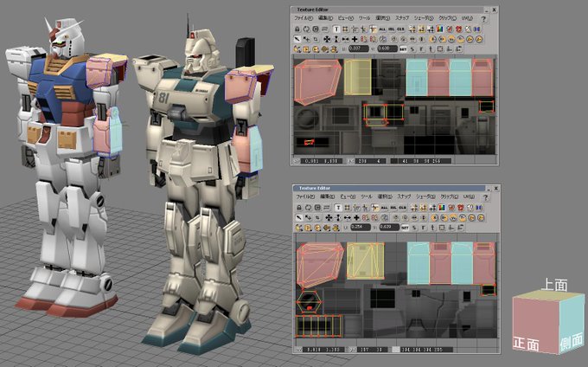Open the ファイル menu in lower Texture Editor

tap(305, 196)
